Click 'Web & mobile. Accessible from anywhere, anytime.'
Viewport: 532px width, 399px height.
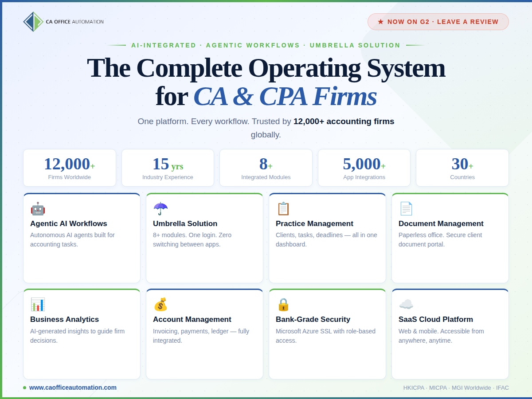click(x=441, y=336)
